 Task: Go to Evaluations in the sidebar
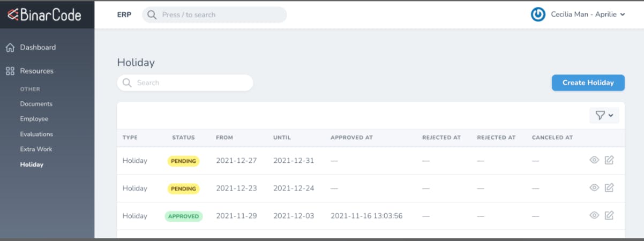(x=36, y=134)
